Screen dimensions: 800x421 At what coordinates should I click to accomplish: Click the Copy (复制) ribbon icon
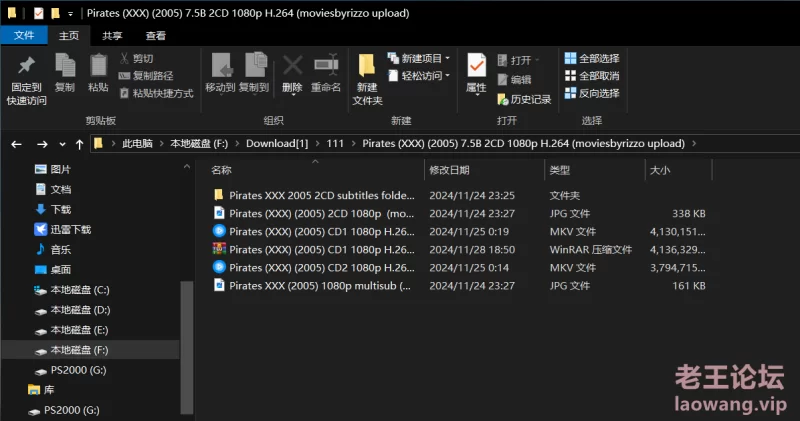click(x=65, y=66)
